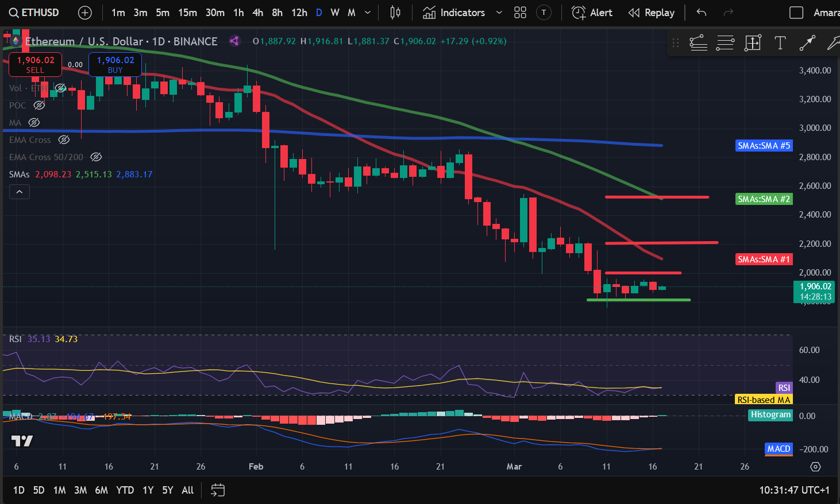Switch to the 30m timeframe
The height and width of the screenshot is (504, 840).
(x=215, y=13)
